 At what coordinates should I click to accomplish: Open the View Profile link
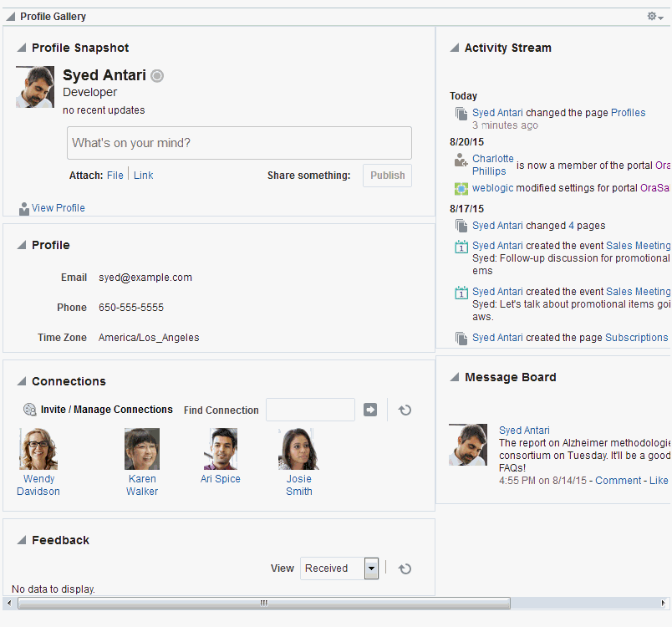[x=59, y=208]
